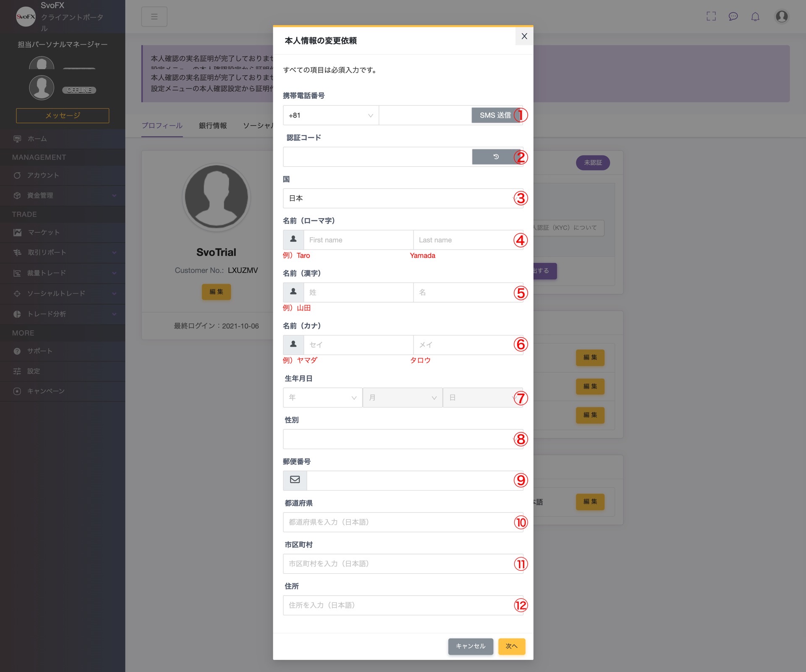Open サポート in the sidebar
Image resolution: width=806 pixels, height=672 pixels.
tap(63, 351)
